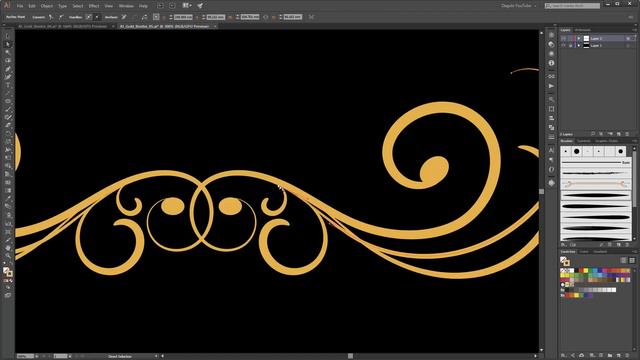
Task: Click the Brush Libraries menu icon
Action: point(564,245)
